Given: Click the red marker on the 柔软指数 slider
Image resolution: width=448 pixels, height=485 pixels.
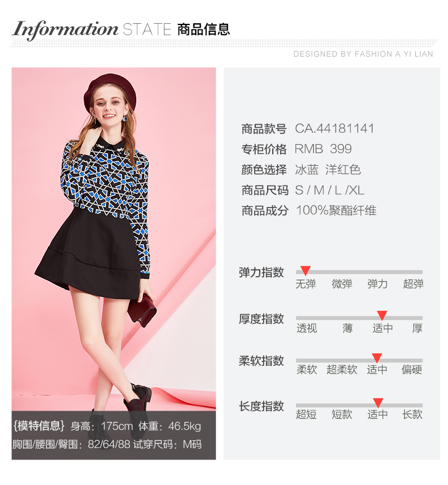Looking at the screenshot, I should (377, 358).
